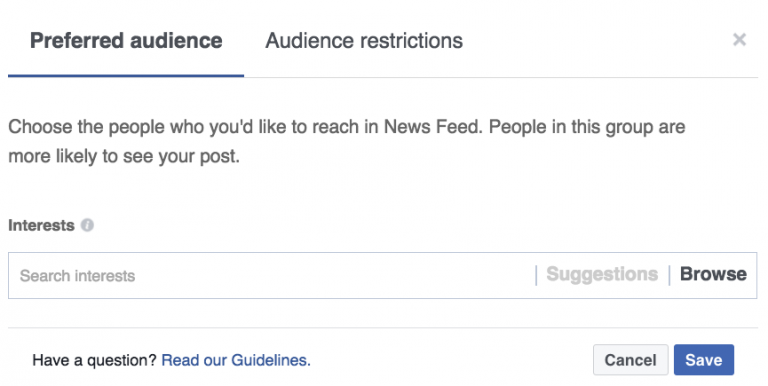Click inside the Search interests field
768x386 pixels.
pyautogui.click(x=271, y=275)
